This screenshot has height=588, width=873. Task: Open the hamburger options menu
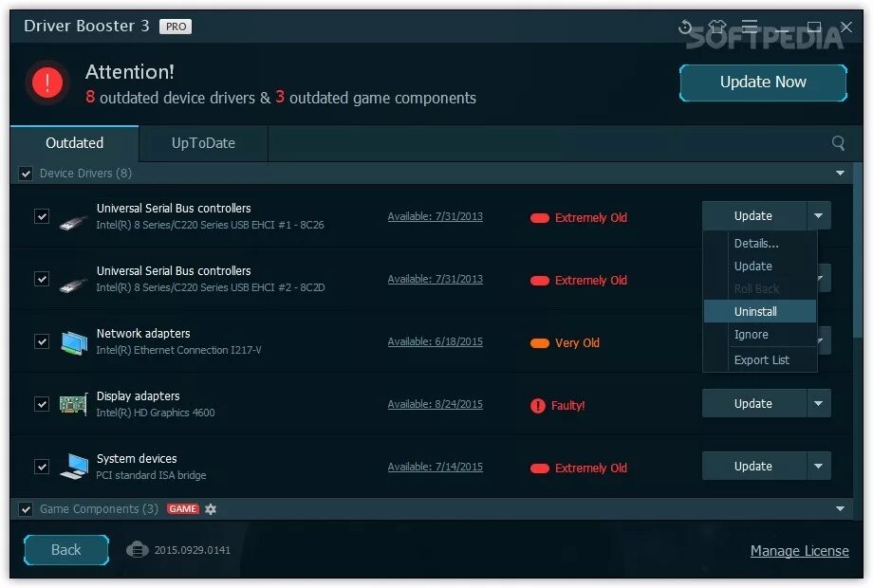[x=750, y=27]
